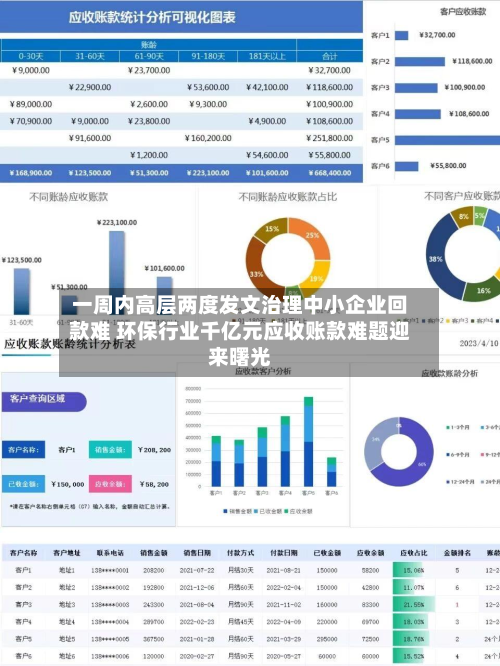Select the 付款方式 column header
This screenshot has width=500, height=666.
click(x=240, y=553)
